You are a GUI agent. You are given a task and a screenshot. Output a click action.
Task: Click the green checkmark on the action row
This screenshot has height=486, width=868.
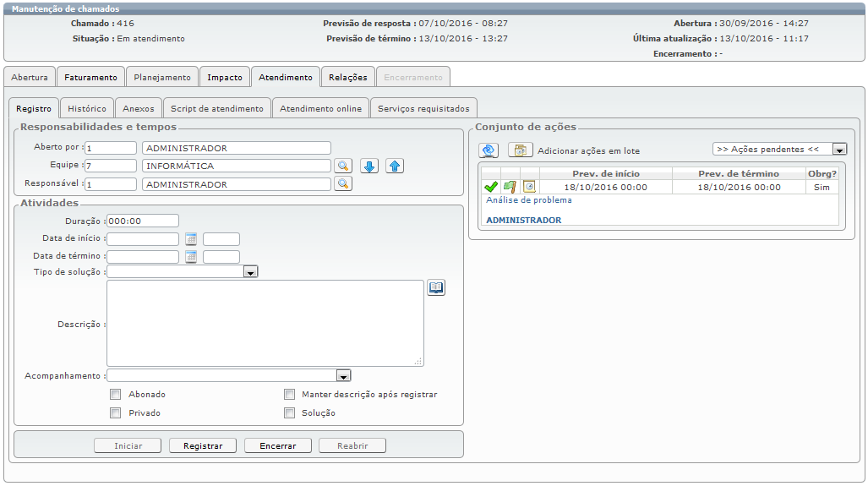coord(490,187)
